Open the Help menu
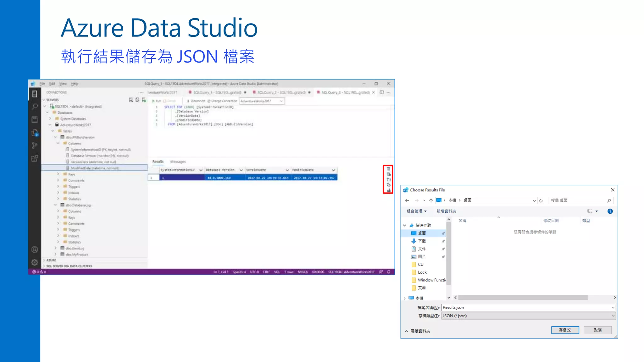 pos(75,84)
